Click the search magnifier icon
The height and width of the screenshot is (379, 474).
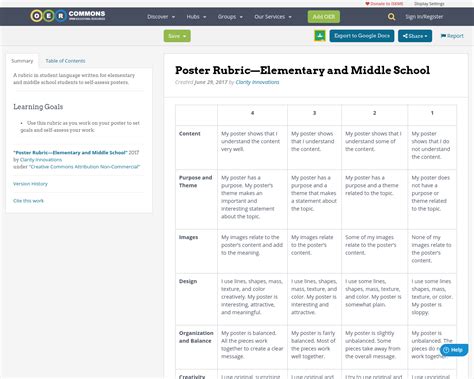[x=391, y=17]
